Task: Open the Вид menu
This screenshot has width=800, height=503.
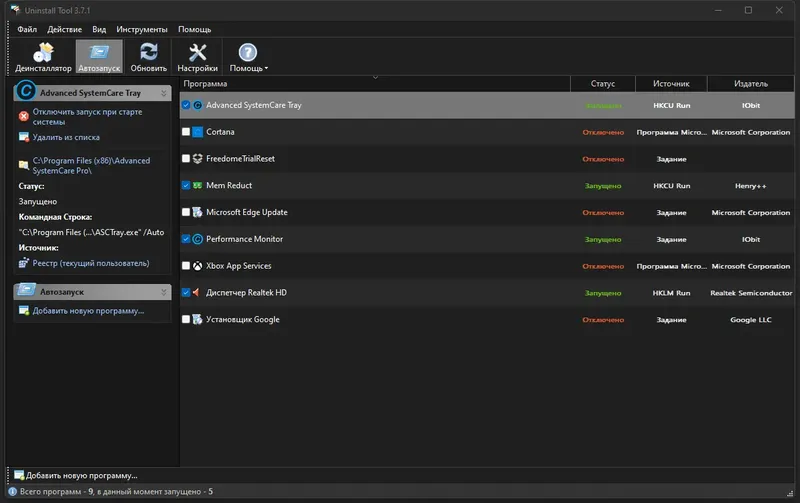Action: [99, 30]
